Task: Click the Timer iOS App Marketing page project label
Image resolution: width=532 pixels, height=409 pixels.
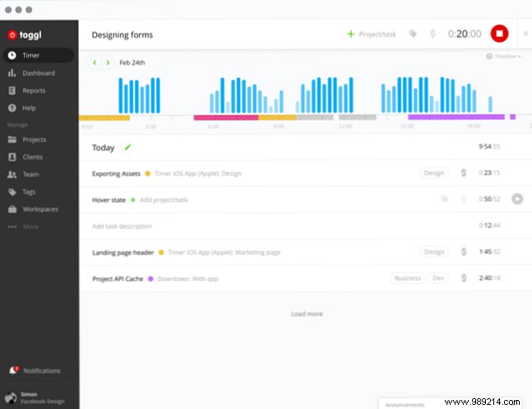Action: (224, 252)
